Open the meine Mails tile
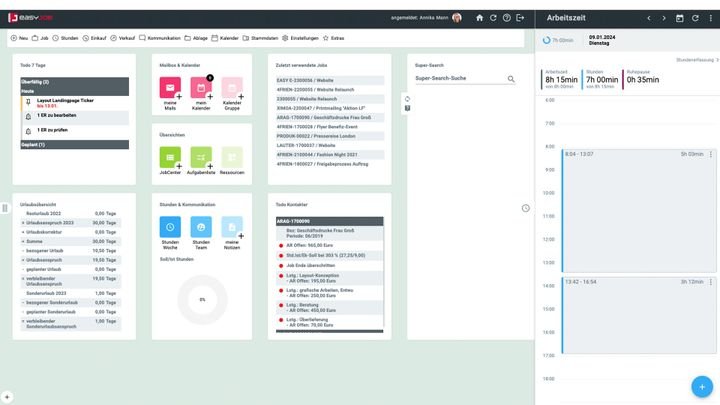 coord(170,88)
